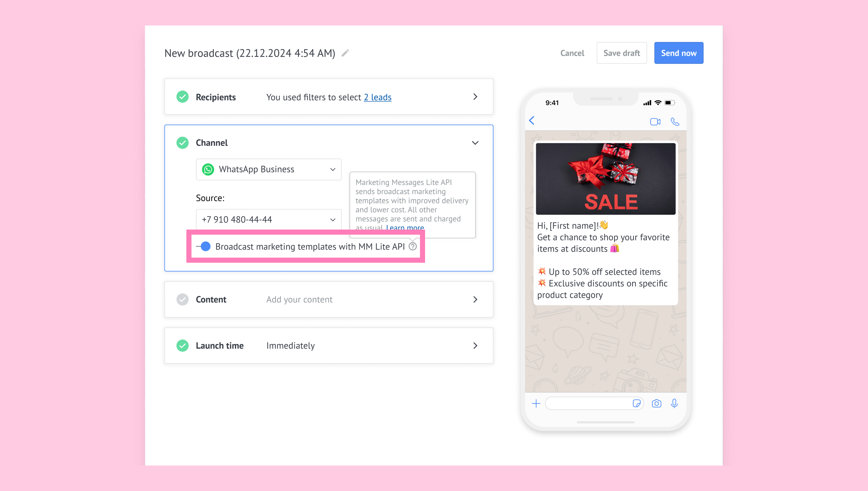Open the Learn more link in tooltip
This screenshot has height=491, width=868.
(x=405, y=228)
